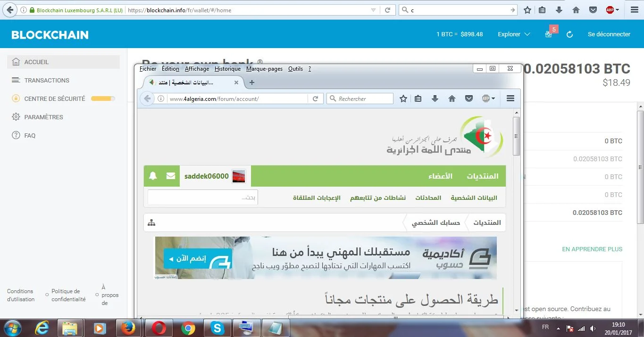Open the URL history dropdown arrow in outer address bar

[x=373, y=10]
